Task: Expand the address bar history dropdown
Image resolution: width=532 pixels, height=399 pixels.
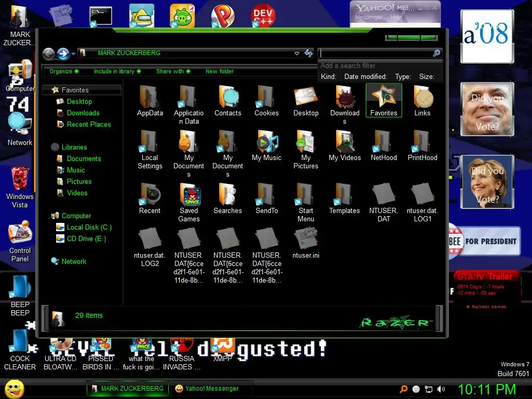Action: [x=297, y=54]
